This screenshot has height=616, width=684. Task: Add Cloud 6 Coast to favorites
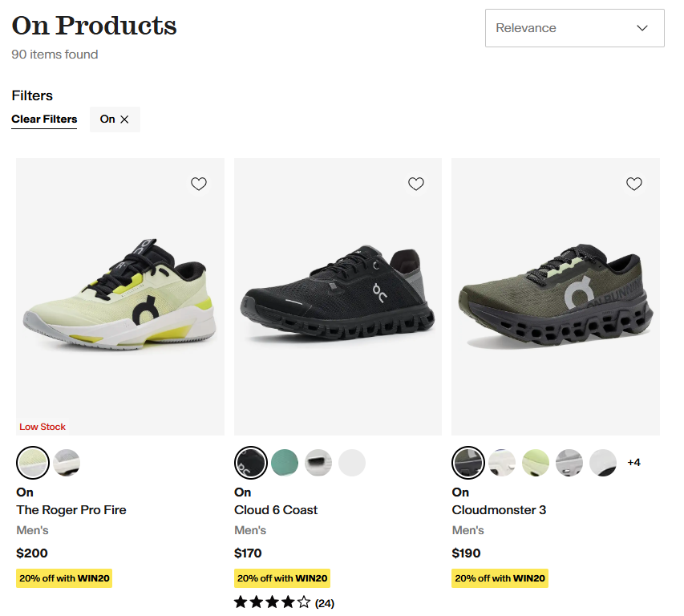[416, 184]
